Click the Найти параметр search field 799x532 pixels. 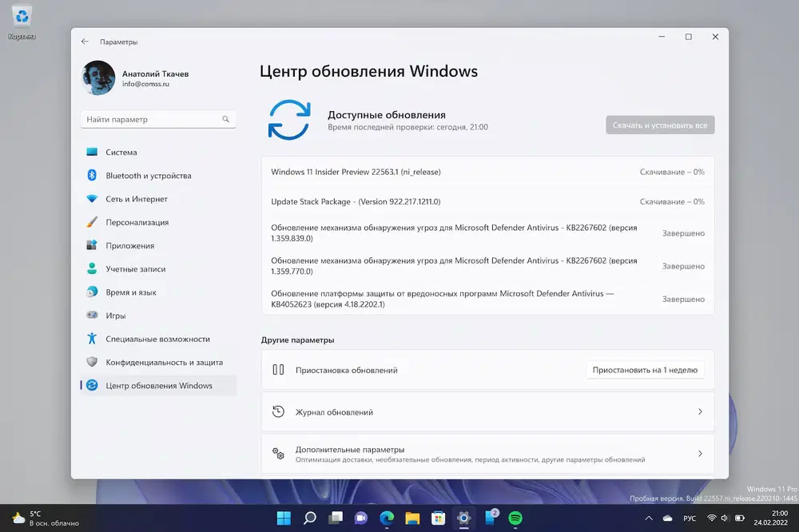157,118
